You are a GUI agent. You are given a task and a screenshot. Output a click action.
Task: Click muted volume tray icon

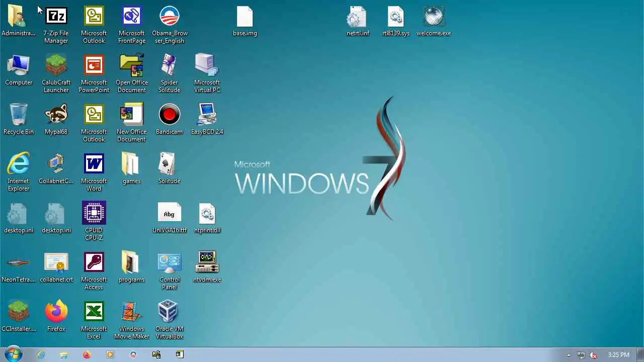[594, 355]
